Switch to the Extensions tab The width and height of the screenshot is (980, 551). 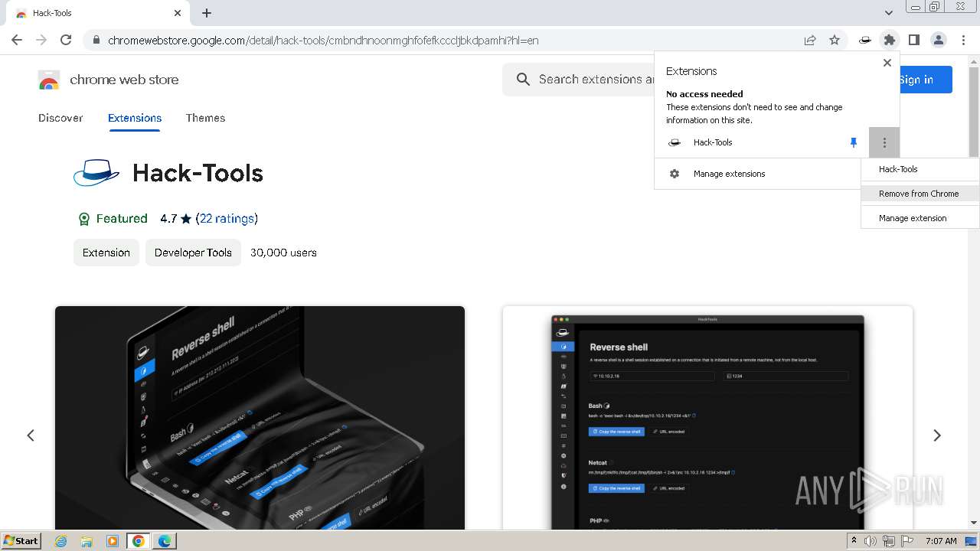[x=135, y=118]
